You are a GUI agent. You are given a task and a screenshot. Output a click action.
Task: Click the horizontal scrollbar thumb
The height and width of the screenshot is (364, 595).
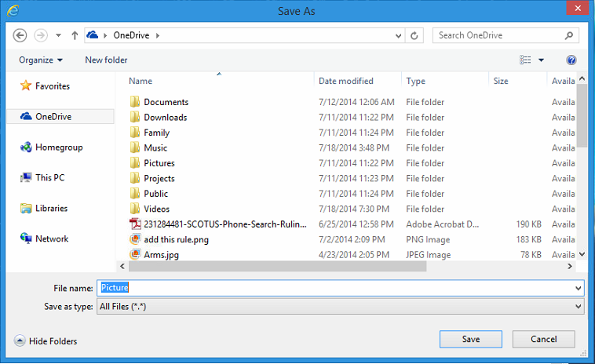[x=277, y=266]
